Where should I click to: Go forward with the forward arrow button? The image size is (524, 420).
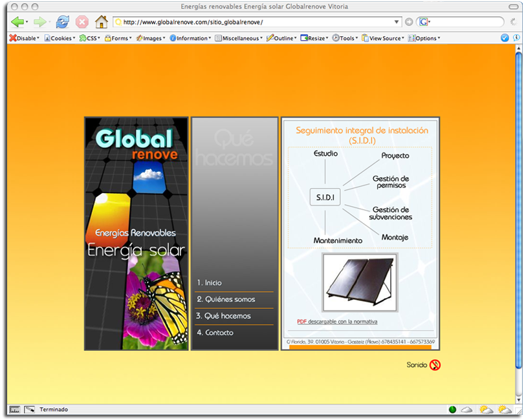click(x=39, y=22)
